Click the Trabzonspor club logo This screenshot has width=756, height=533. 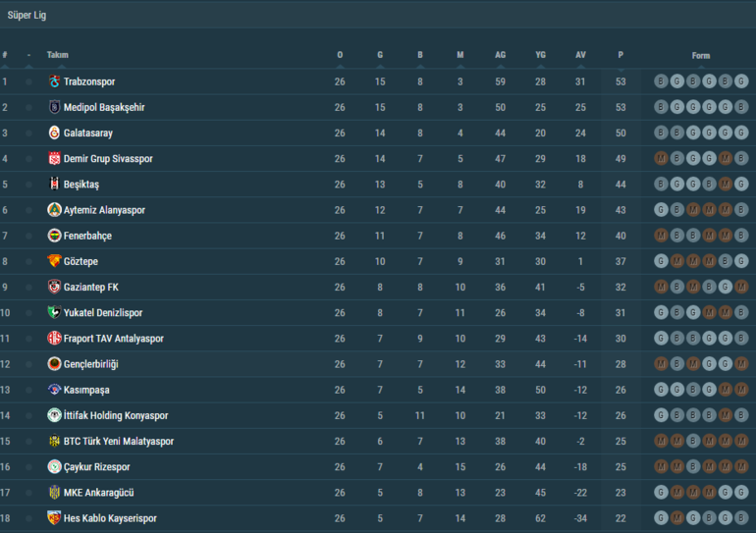click(x=54, y=81)
